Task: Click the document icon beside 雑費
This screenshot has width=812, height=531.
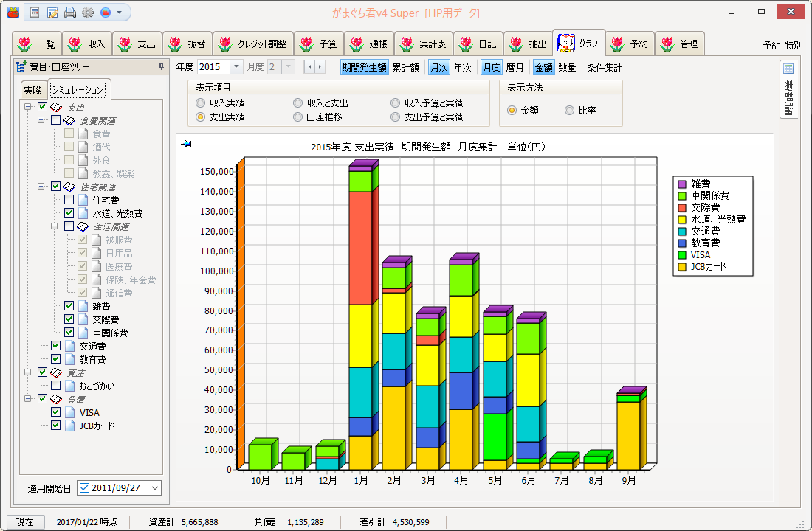Action: 83,306
